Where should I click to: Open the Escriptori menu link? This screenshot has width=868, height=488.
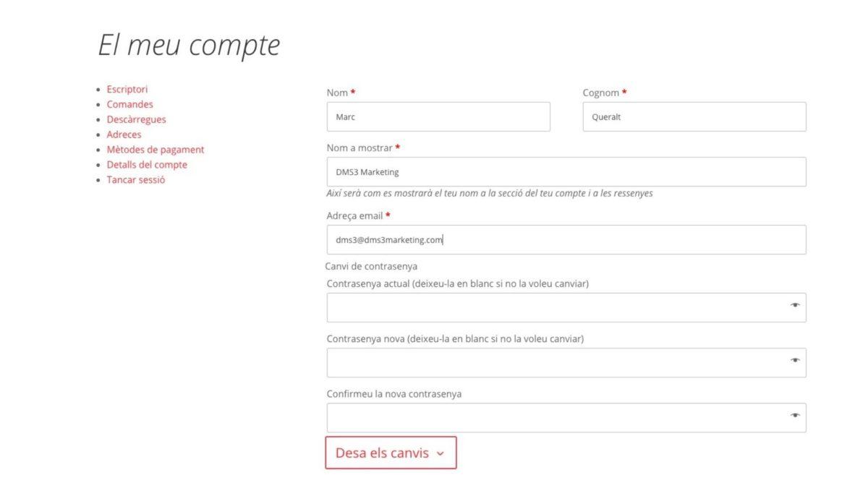[x=127, y=90]
